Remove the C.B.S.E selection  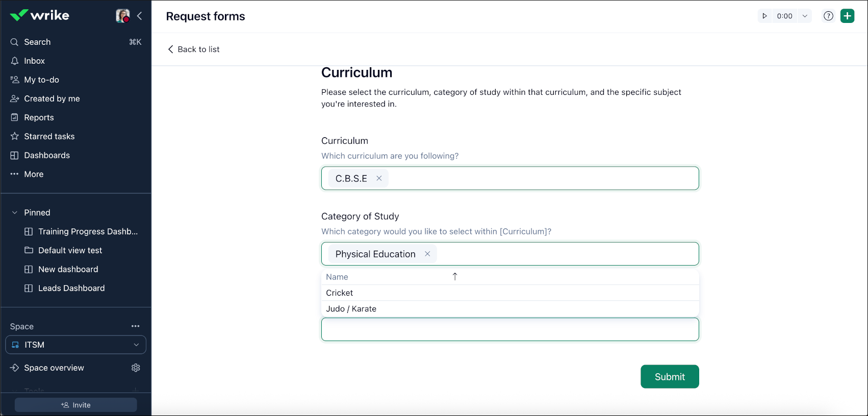[379, 178]
